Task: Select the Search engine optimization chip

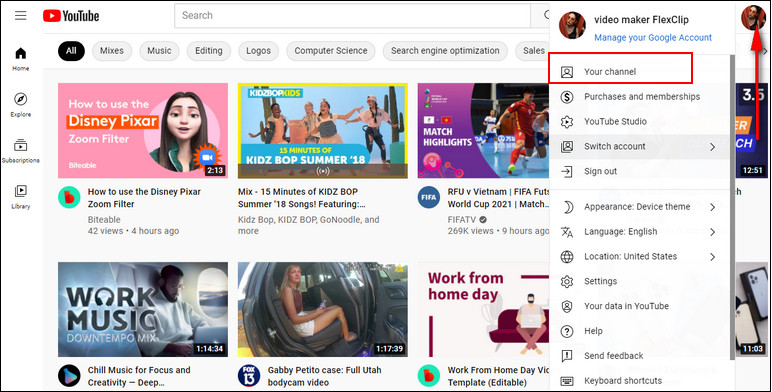Action: pyautogui.click(x=445, y=51)
